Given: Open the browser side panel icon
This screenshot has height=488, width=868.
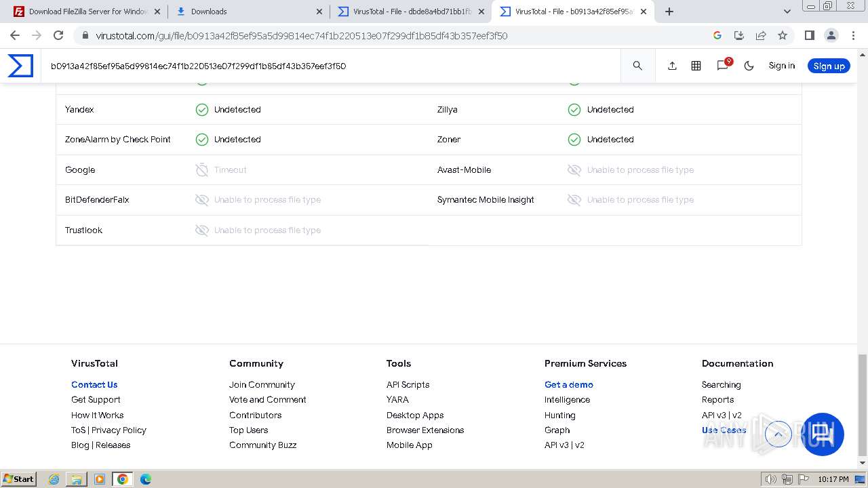Looking at the screenshot, I should click(x=809, y=35).
